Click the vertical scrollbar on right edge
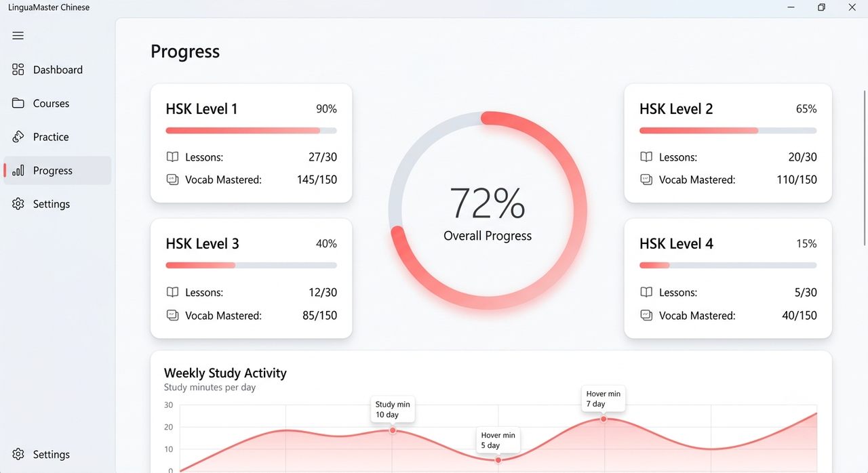Viewport: 868px width, 473px height. point(865,167)
